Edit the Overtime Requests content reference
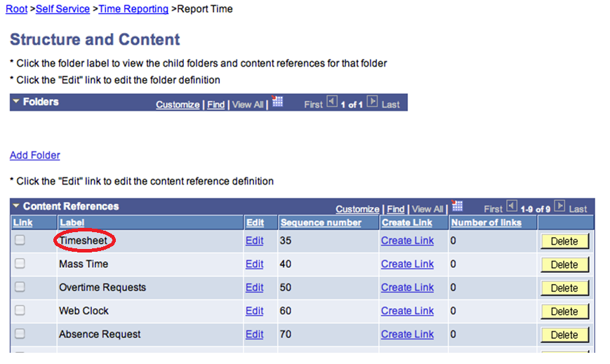This screenshot has width=610, height=364. pos(254,288)
